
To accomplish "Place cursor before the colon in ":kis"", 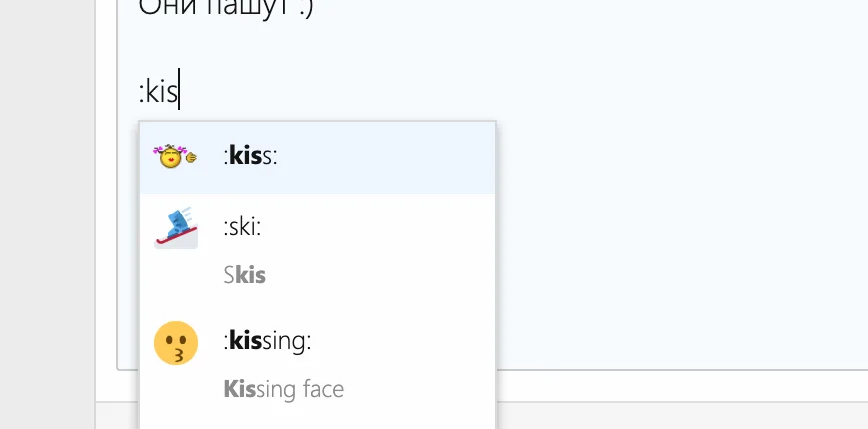I will pyautogui.click(x=139, y=93).
